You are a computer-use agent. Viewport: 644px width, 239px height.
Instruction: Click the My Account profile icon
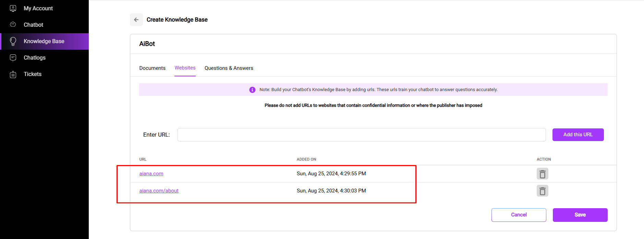(x=13, y=8)
